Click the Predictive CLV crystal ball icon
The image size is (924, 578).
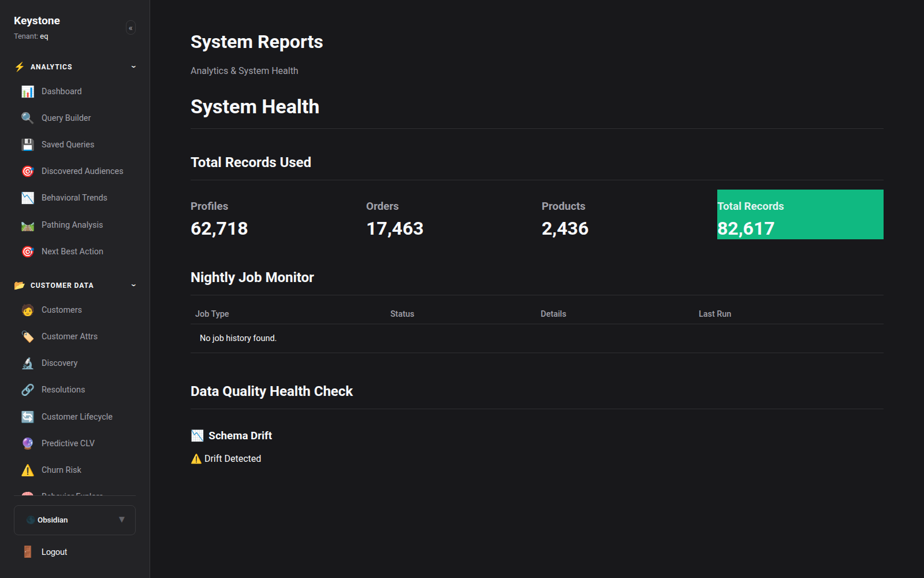pos(28,443)
